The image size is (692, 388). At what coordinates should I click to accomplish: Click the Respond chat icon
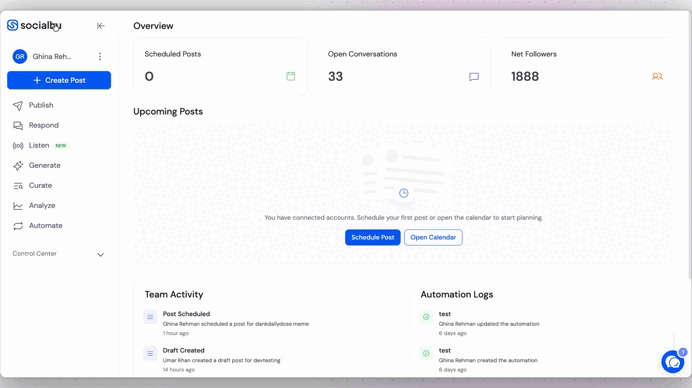pos(18,125)
